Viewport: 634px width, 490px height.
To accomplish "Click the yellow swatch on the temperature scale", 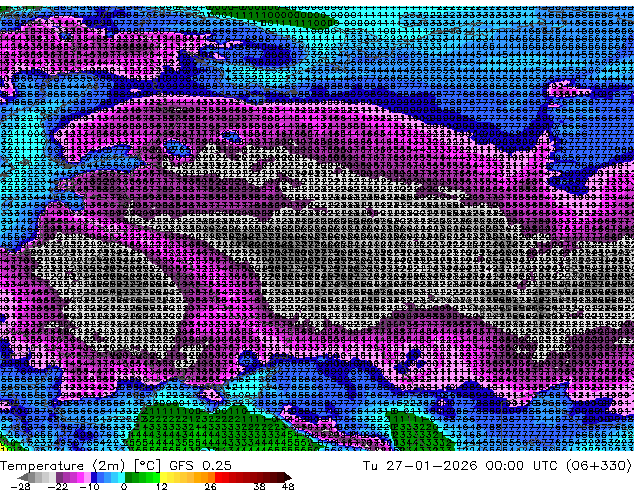I will click(x=163, y=477).
